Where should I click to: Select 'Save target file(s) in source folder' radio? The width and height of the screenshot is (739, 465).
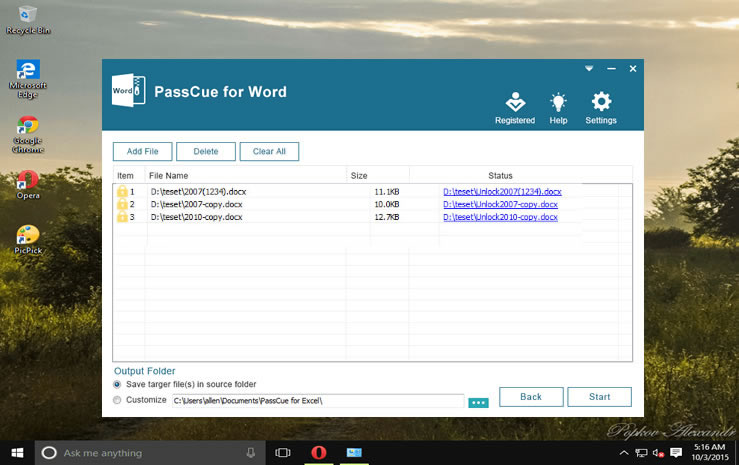117,384
